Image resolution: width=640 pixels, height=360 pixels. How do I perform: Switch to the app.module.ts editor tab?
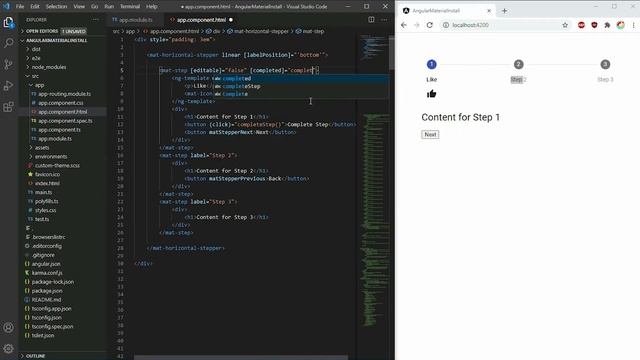point(135,20)
